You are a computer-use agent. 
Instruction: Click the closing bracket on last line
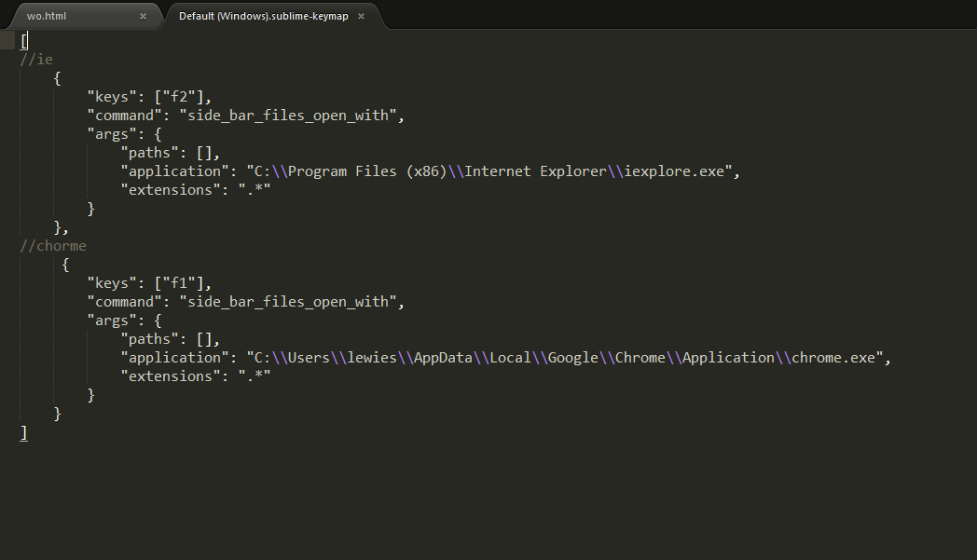pyautogui.click(x=23, y=433)
